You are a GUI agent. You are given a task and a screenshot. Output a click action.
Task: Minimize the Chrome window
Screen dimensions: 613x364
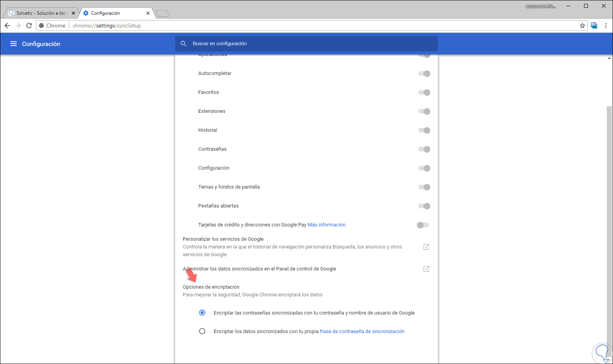[x=569, y=6]
